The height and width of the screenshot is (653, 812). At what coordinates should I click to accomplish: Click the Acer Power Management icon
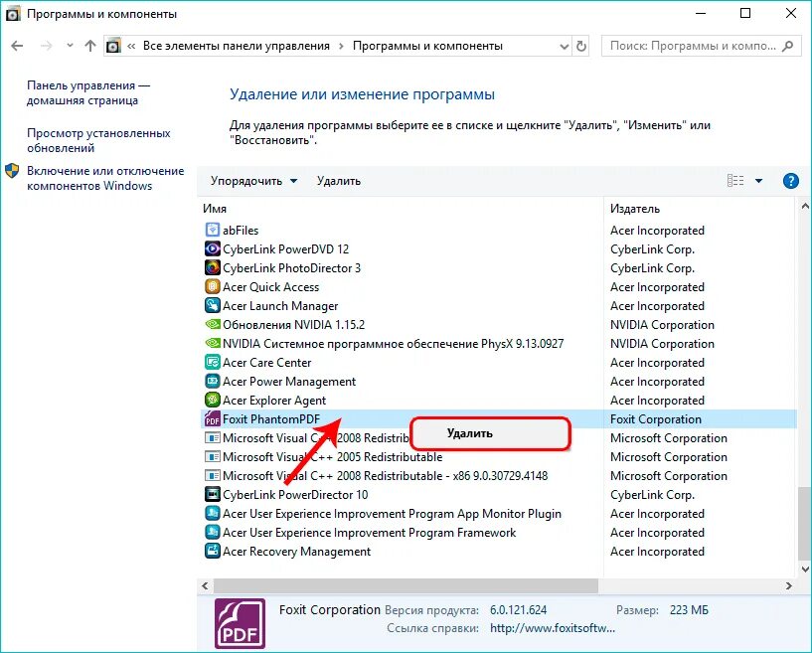click(213, 381)
